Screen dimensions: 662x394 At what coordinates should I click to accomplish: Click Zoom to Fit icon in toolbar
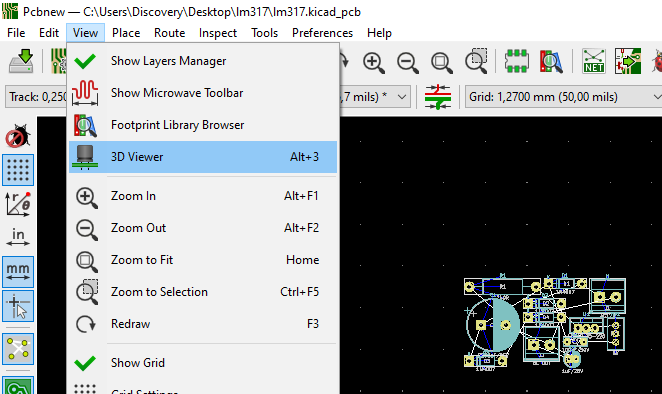[442, 62]
